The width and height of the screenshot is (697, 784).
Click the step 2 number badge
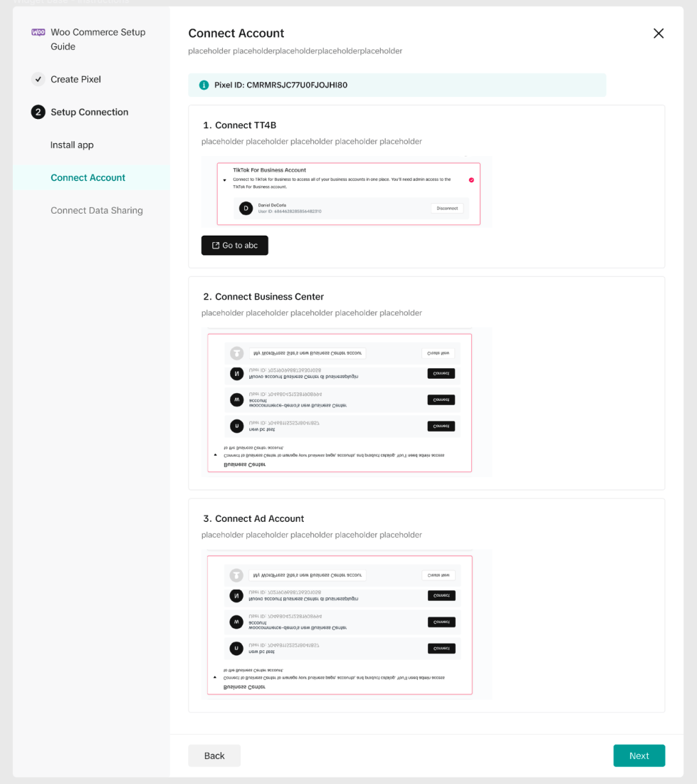(x=38, y=112)
